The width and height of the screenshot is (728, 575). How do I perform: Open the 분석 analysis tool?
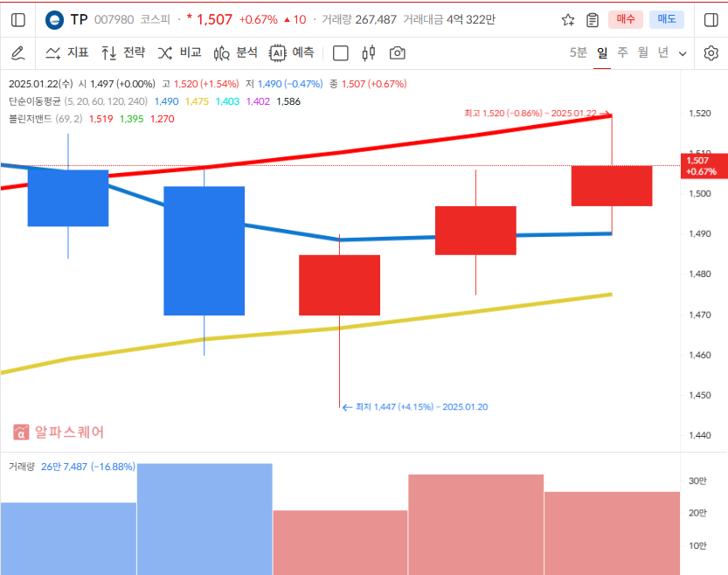(x=236, y=53)
